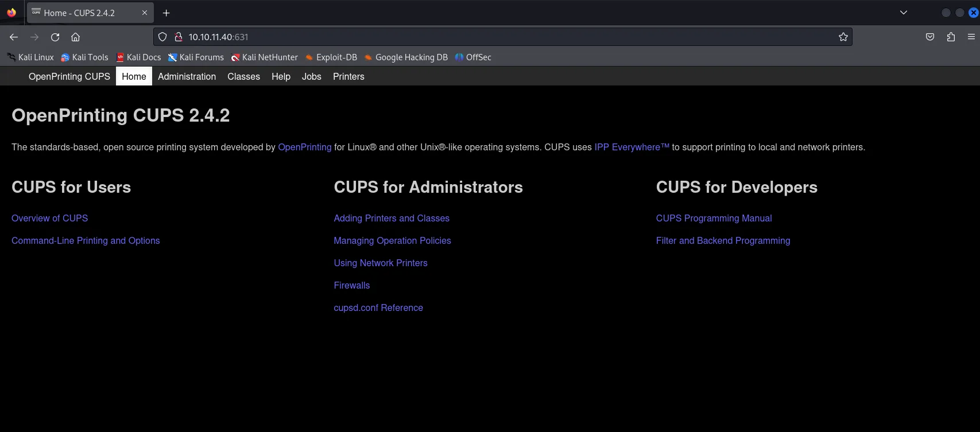Open the Administration tab in CUPS
Screen dimensions: 980x432
click(187, 76)
